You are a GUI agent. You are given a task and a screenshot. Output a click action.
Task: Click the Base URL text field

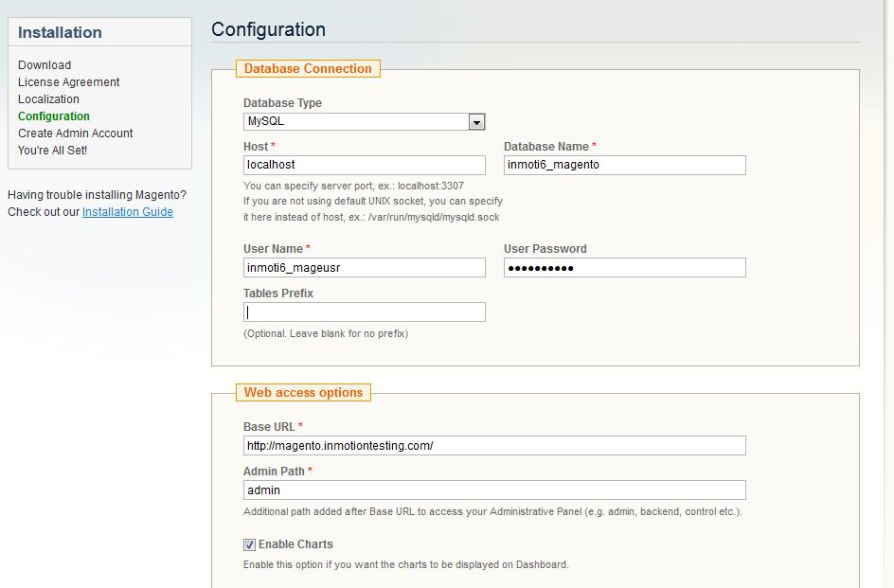(494, 446)
